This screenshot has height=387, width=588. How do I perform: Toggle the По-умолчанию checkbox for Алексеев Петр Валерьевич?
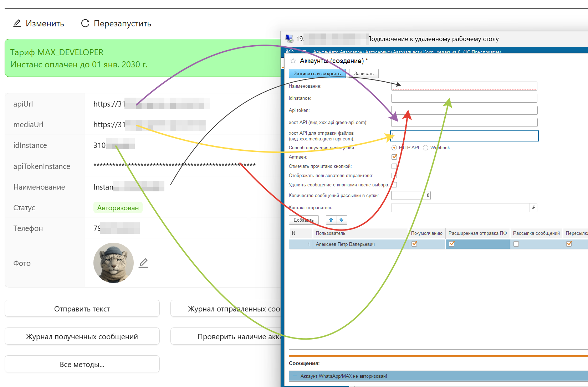click(x=414, y=244)
